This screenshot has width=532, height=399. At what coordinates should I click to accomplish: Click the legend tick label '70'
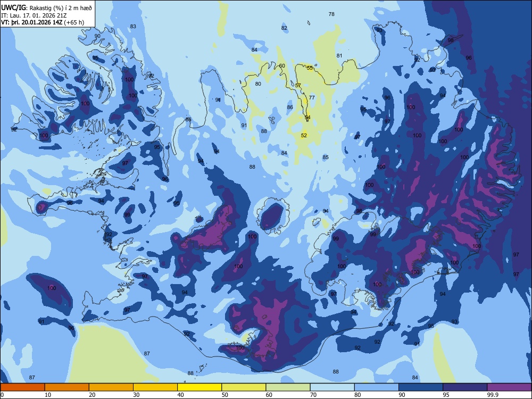[313, 395]
